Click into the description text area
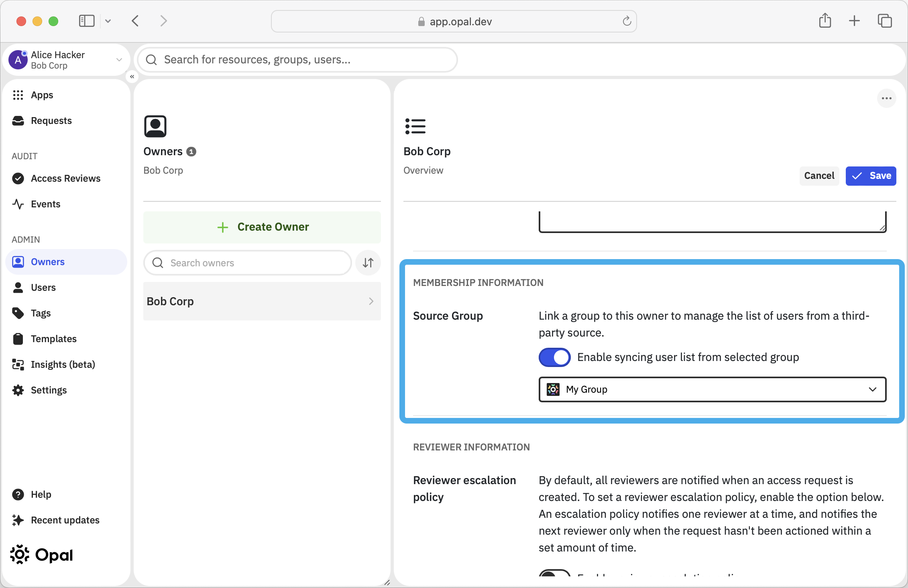 713,221
